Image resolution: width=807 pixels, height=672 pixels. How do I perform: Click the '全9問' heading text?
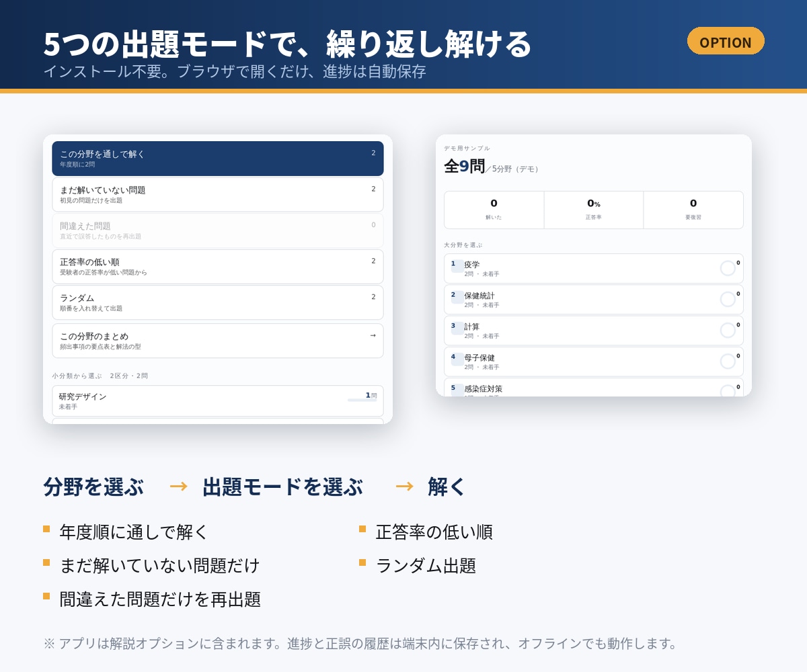click(x=464, y=166)
